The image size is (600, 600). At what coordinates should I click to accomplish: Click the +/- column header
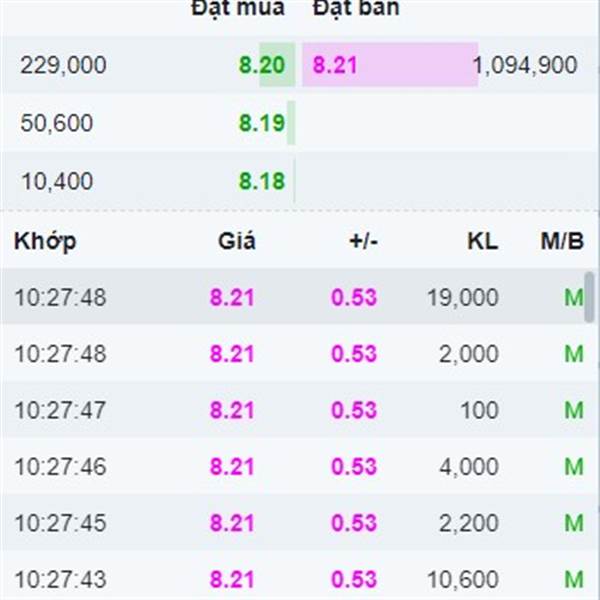point(364,241)
